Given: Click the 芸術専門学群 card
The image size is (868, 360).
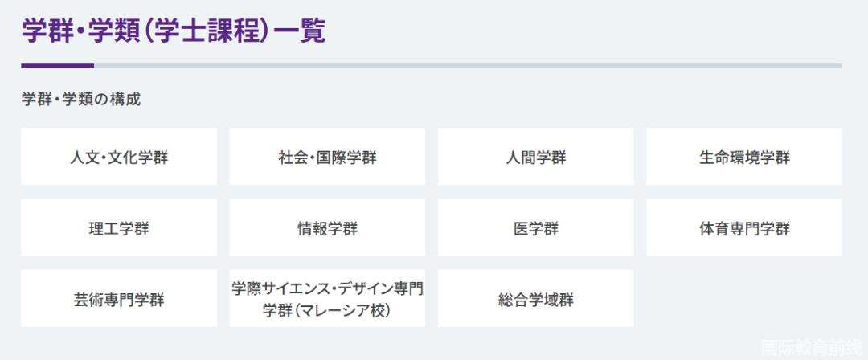Looking at the screenshot, I should click(x=119, y=299).
